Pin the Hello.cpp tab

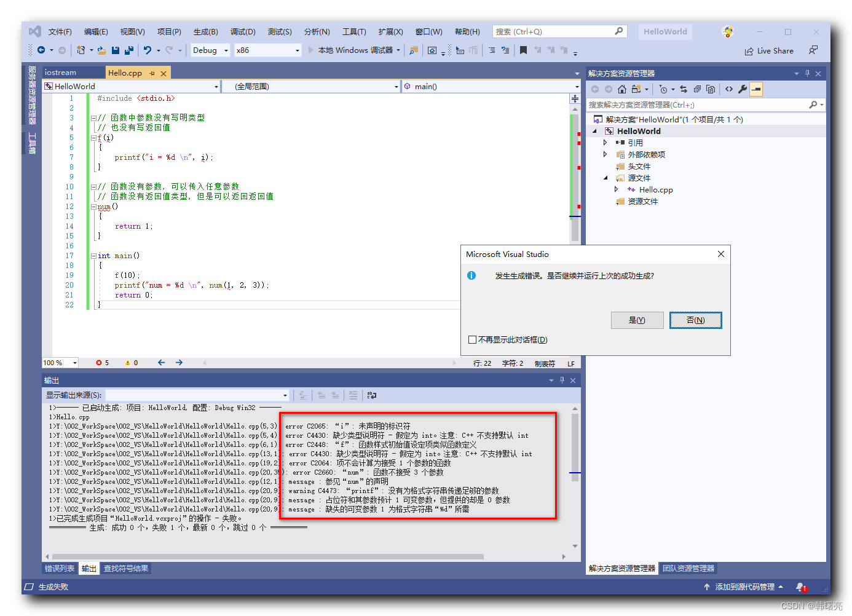click(152, 73)
